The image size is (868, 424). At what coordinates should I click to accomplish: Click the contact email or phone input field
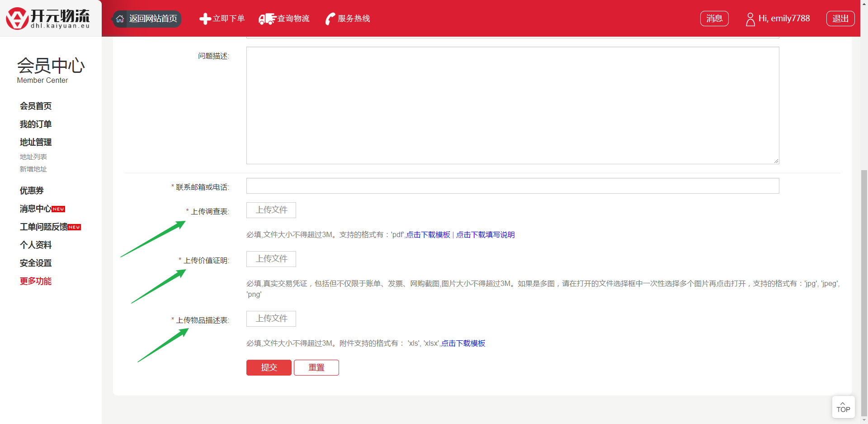(512, 186)
